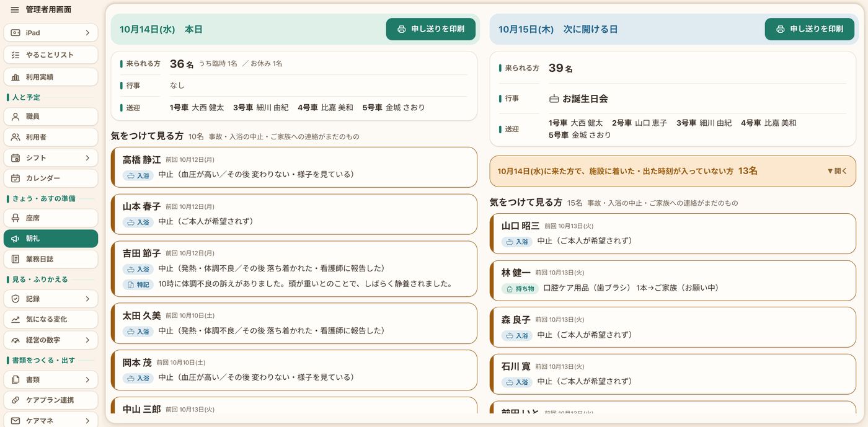Click the 座席 chair icon

15,218
